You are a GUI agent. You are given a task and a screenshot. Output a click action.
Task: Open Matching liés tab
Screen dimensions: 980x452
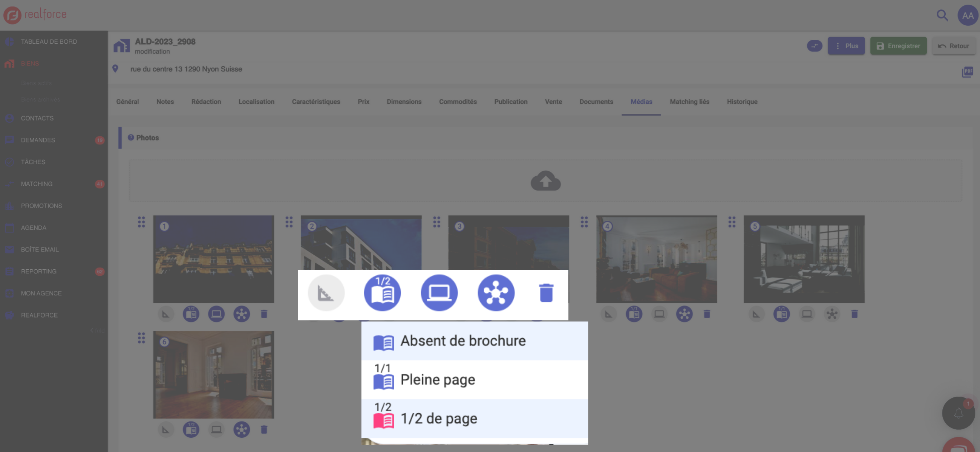pos(689,102)
